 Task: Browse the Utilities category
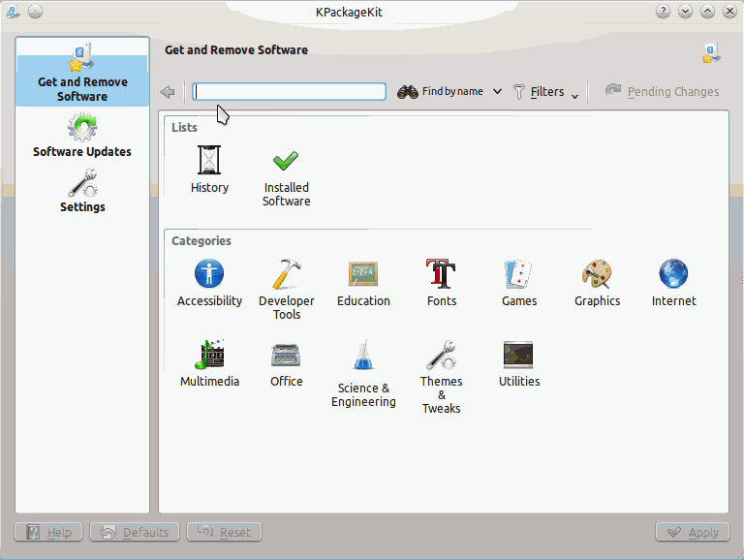tap(519, 363)
